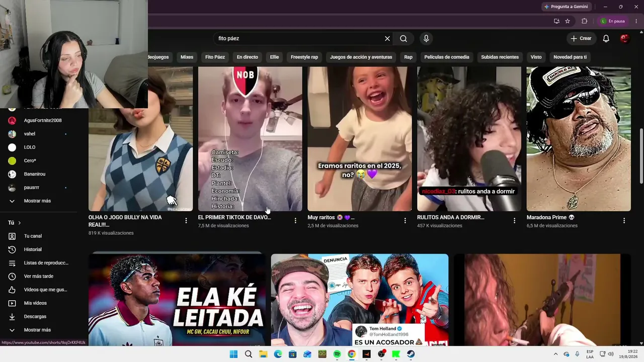Select the Ellie filter chip
This screenshot has width=644, height=362.
coord(274,57)
